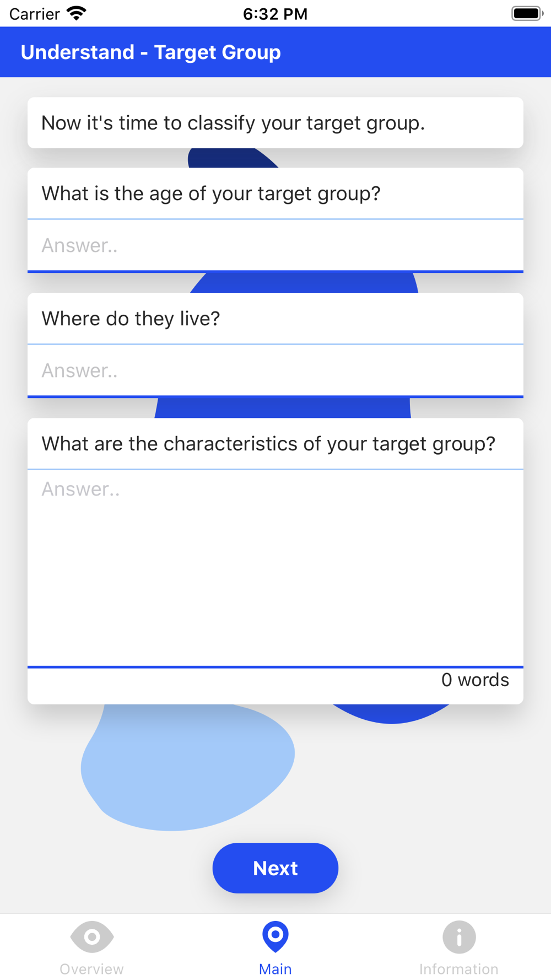Tap the Information circle icon
The height and width of the screenshot is (980, 551).
[x=459, y=936]
